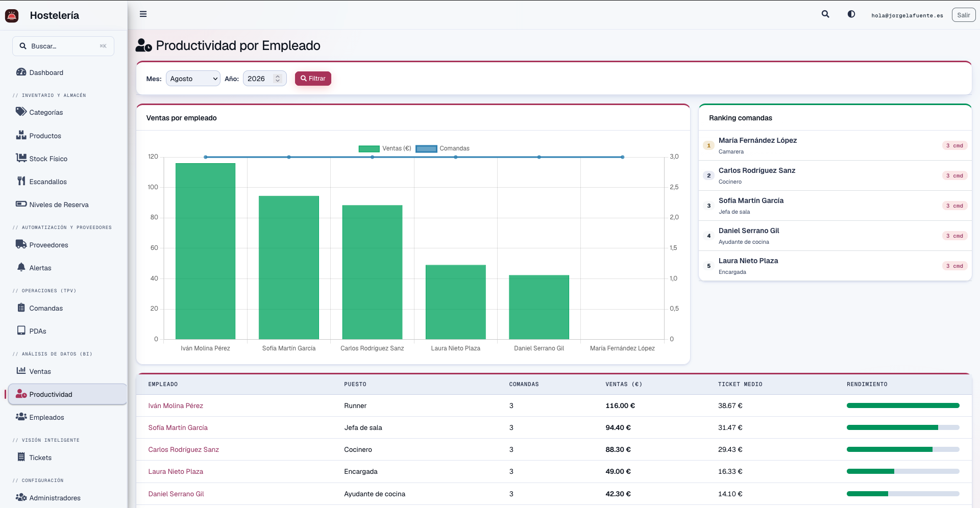Click the Escandallos utensils icon
This screenshot has height=508, width=980.
click(x=21, y=181)
